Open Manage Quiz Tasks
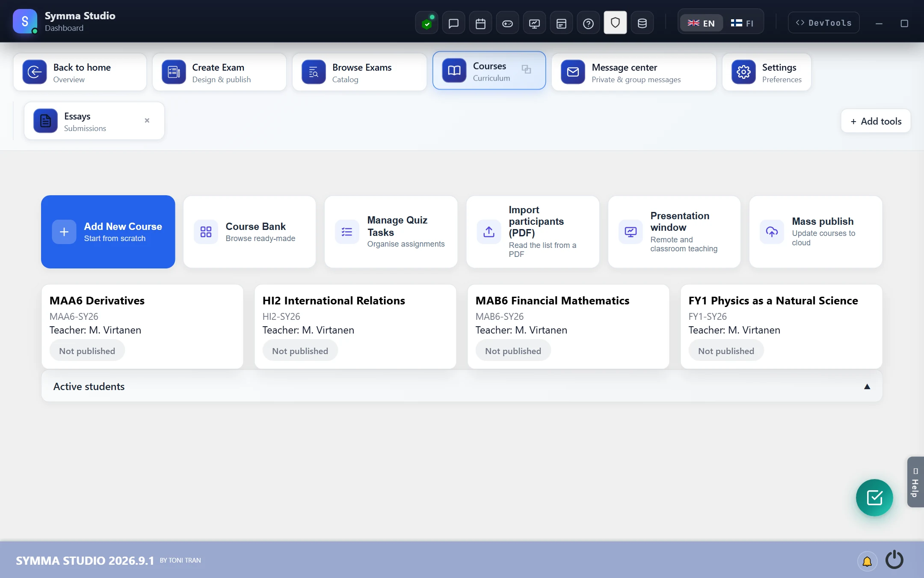 click(x=391, y=232)
